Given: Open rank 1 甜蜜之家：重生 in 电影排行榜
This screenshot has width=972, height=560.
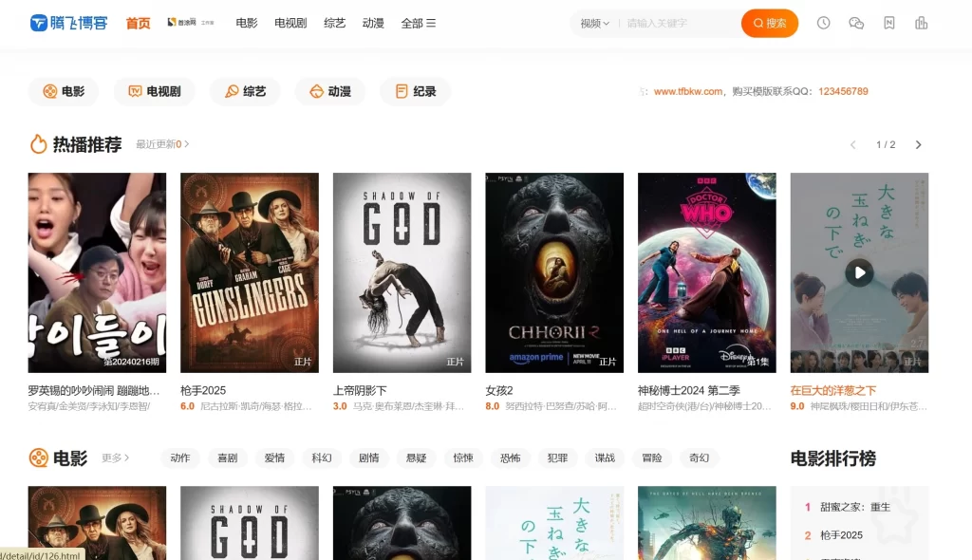Looking at the screenshot, I should coord(855,507).
